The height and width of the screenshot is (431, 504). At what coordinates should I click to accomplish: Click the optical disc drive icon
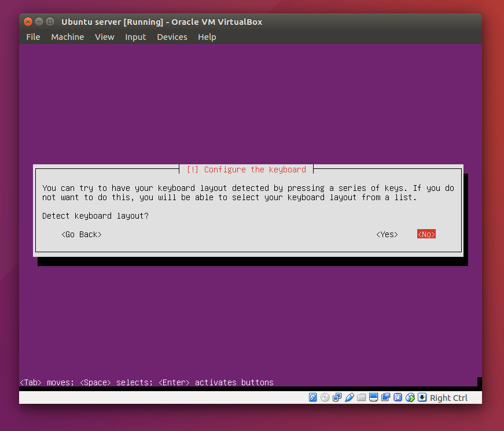point(325,397)
